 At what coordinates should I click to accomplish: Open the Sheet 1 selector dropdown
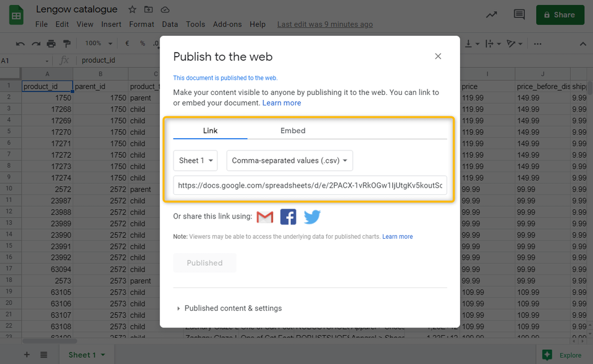click(195, 160)
